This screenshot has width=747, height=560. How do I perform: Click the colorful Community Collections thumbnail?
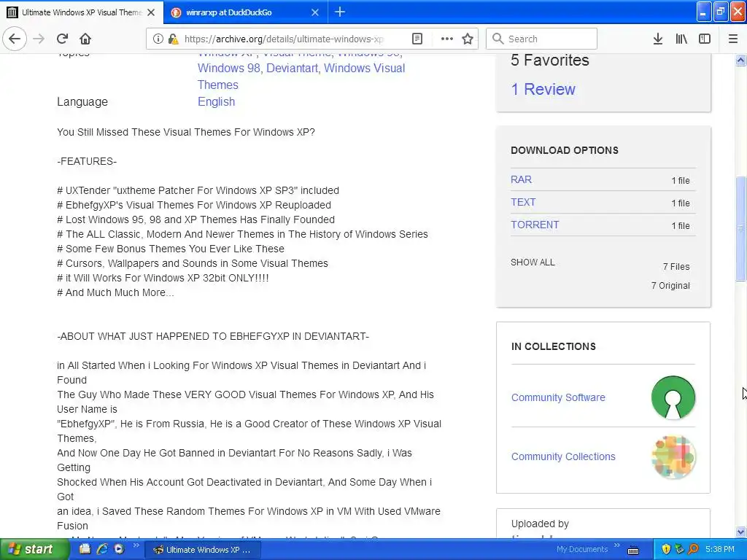pos(673,456)
